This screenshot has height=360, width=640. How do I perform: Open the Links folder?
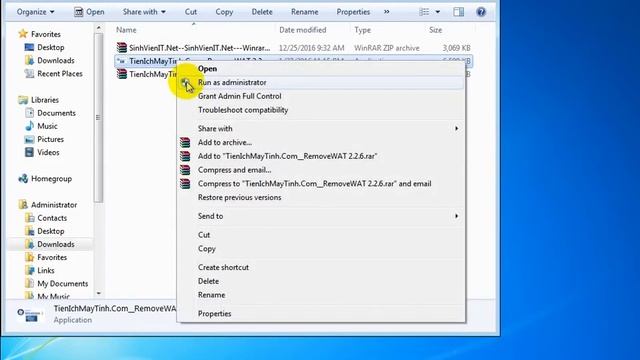click(x=40, y=270)
